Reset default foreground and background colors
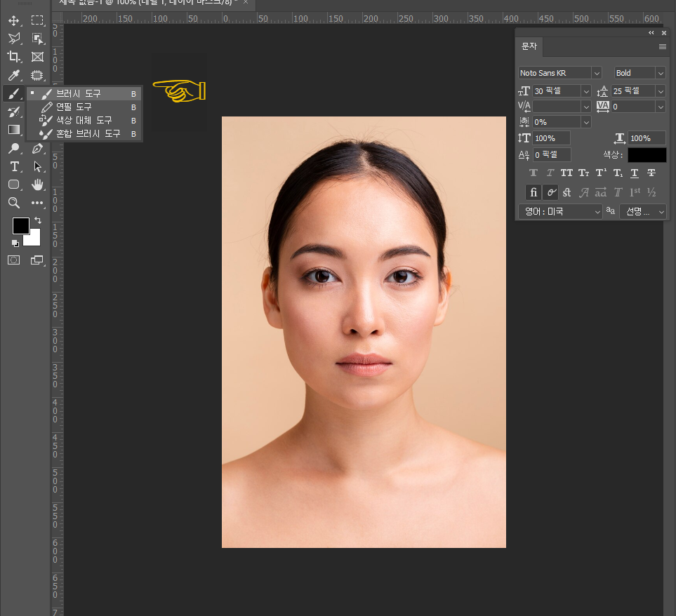676x616 pixels. click(15, 243)
